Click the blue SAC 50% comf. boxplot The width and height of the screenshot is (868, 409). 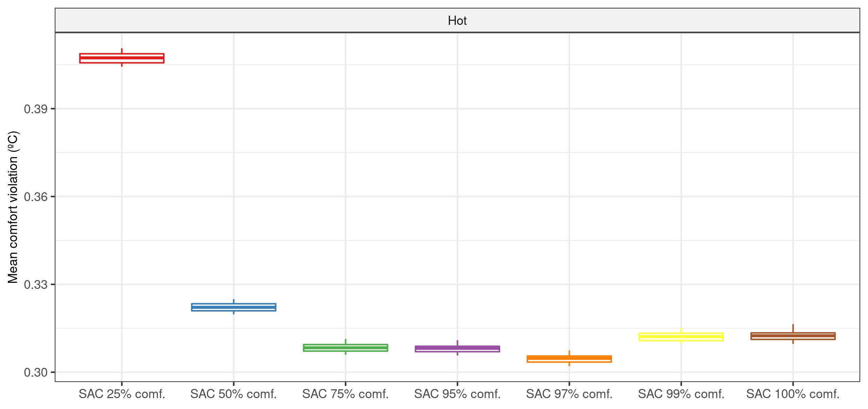pyautogui.click(x=234, y=307)
